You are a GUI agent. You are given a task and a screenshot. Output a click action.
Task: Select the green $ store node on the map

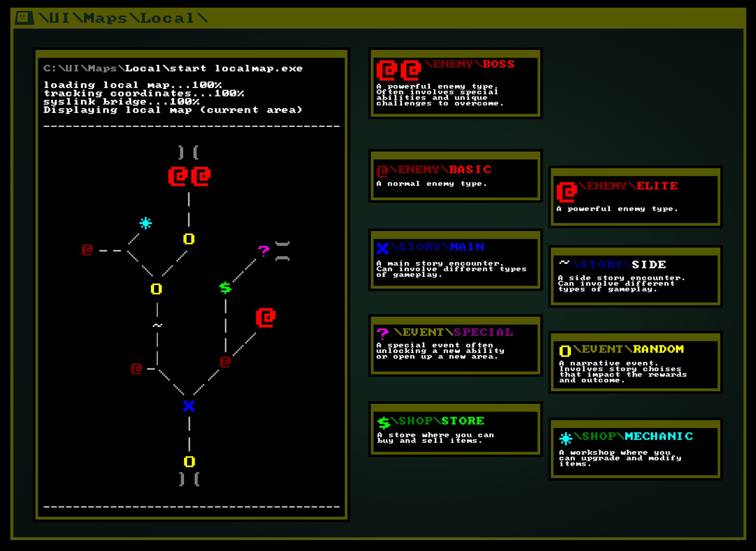click(225, 289)
